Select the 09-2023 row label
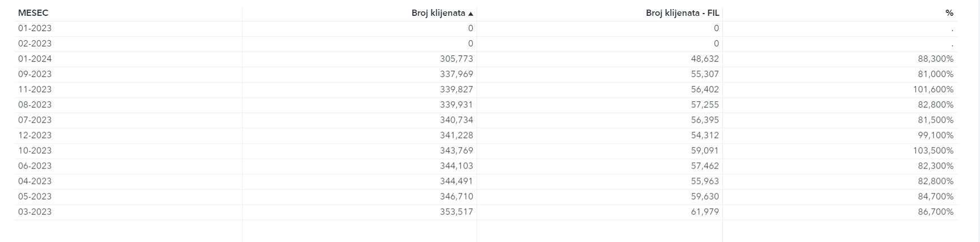980x242 pixels. pyautogui.click(x=35, y=74)
